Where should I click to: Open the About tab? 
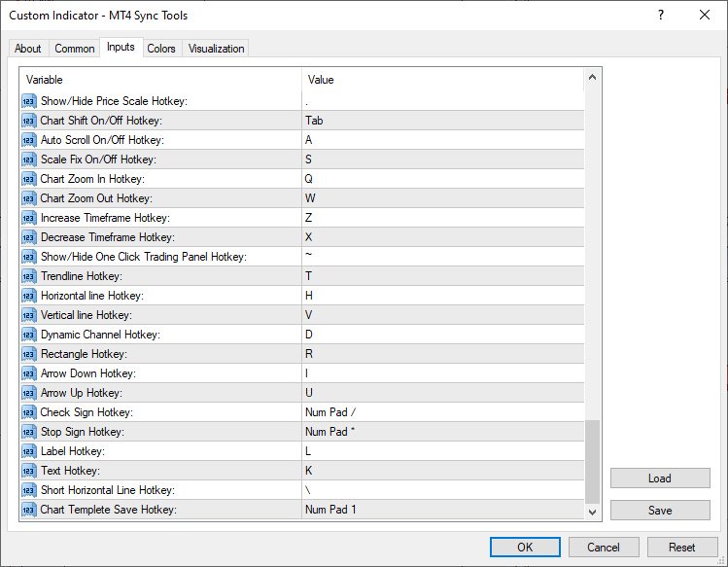[x=28, y=49]
